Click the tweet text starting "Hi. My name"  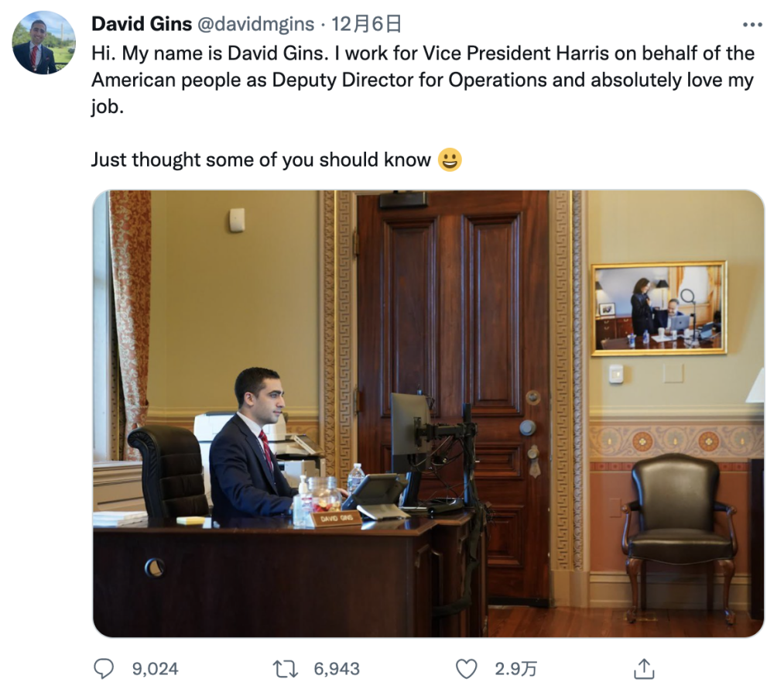pyautogui.click(x=422, y=80)
